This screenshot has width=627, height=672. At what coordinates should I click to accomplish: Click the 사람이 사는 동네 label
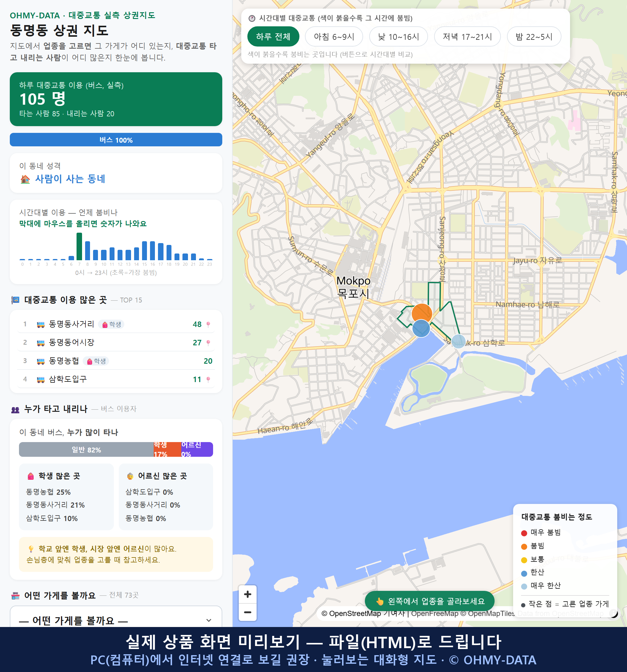pos(70,179)
